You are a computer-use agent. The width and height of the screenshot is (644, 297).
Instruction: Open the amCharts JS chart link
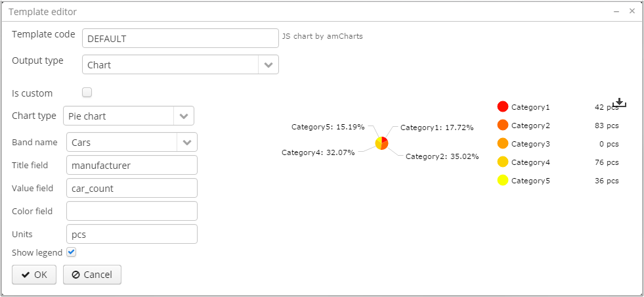pos(322,37)
